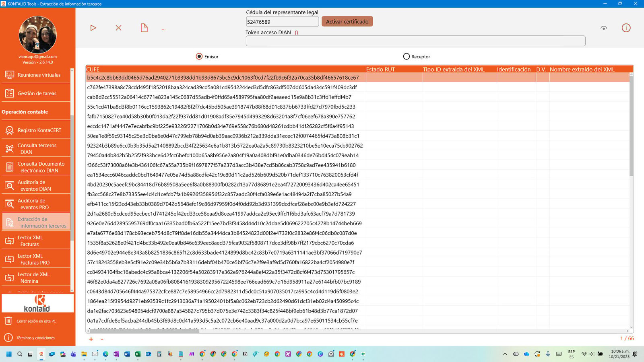Click the plus add row button
644x362 pixels.
[x=91, y=339]
